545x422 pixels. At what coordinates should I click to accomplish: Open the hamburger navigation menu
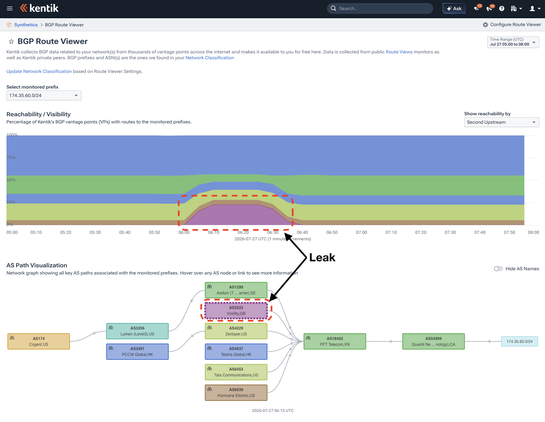[10, 8]
